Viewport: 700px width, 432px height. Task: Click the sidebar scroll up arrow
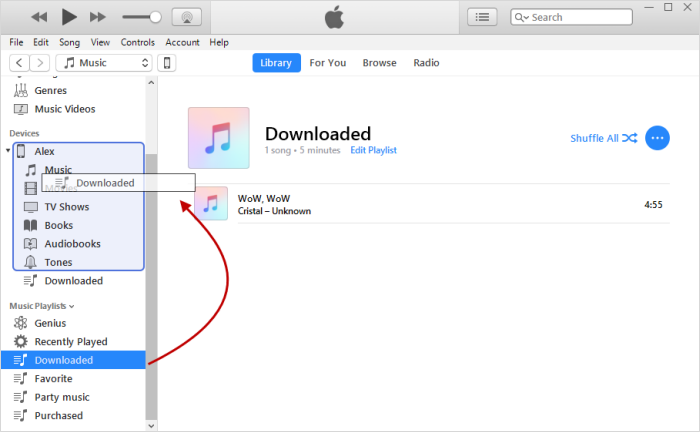(x=151, y=83)
